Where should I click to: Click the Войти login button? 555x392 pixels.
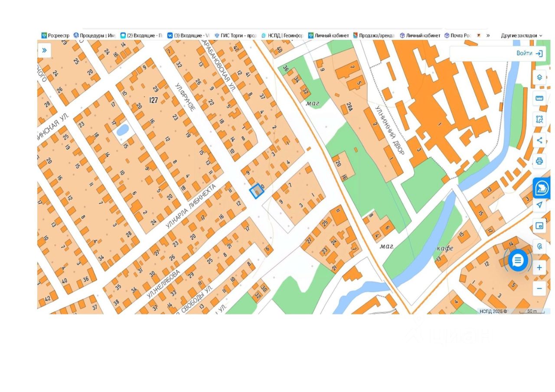(529, 53)
